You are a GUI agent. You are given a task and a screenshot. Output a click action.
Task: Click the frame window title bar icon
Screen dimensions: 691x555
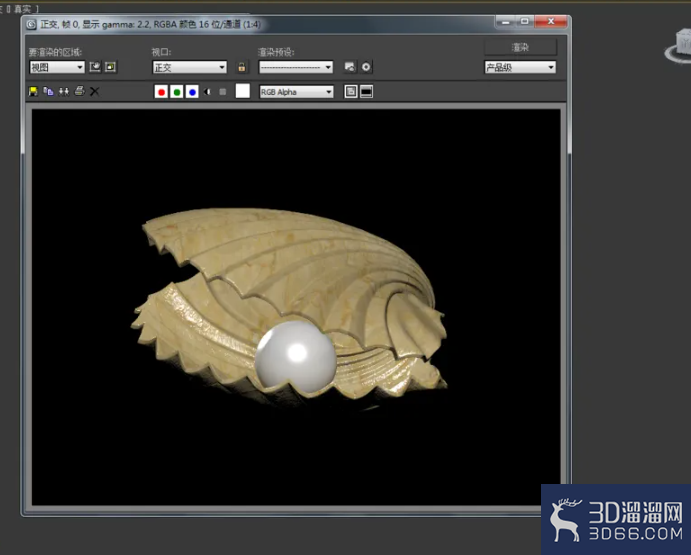[x=31, y=25]
